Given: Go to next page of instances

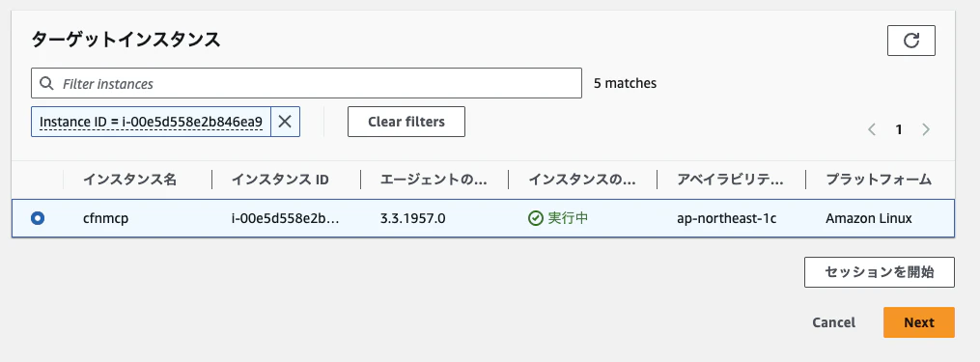Looking at the screenshot, I should pyautogui.click(x=926, y=129).
